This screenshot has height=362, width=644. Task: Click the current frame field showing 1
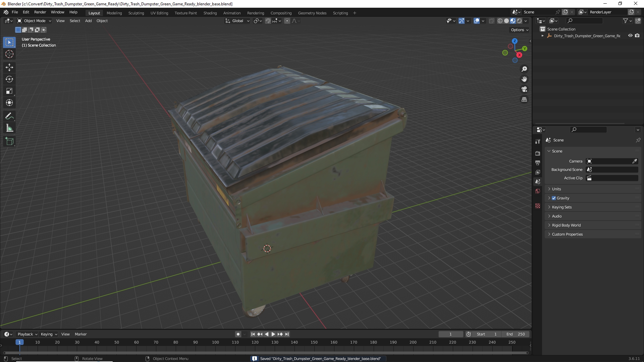pos(451,334)
